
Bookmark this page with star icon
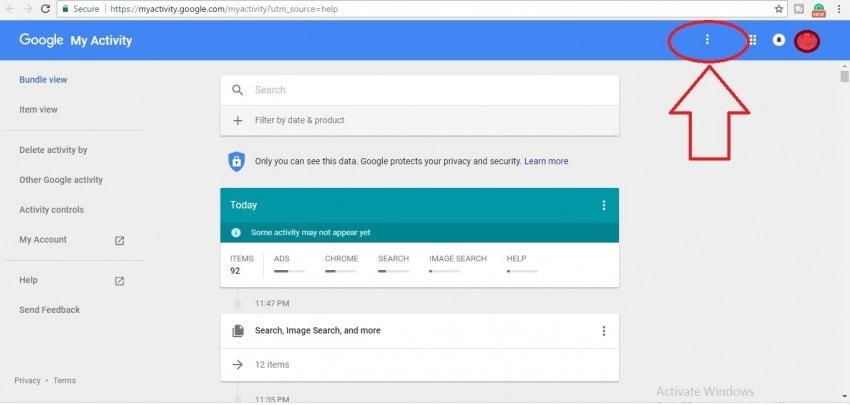[778, 8]
